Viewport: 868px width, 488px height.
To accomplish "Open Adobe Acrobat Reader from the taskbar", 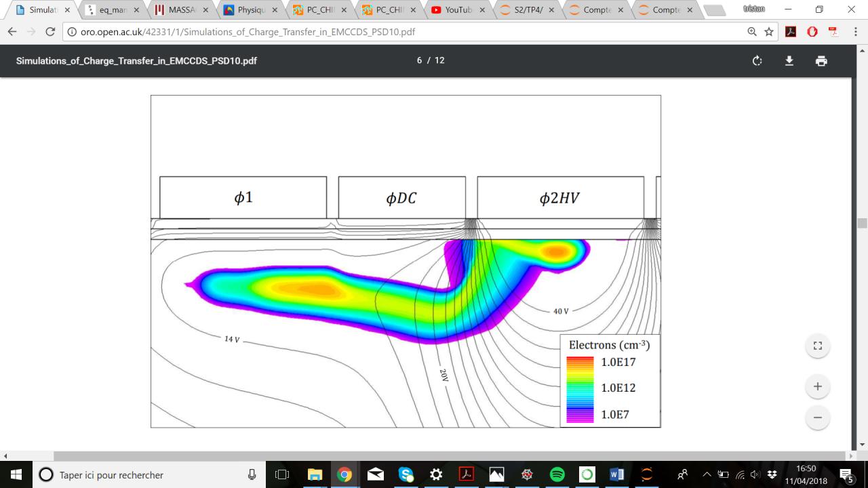I will [466, 474].
